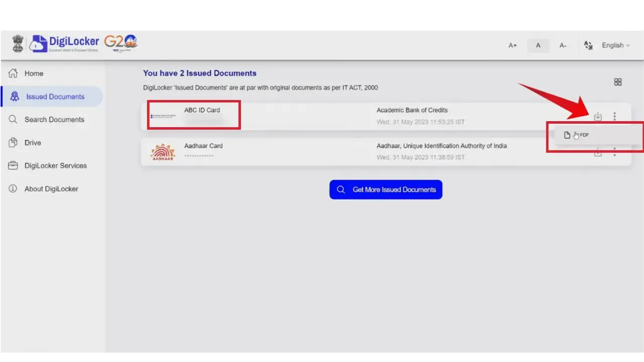This screenshot has width=644, height=362.
Task: Decrease font size with A-
Action: 563,45
